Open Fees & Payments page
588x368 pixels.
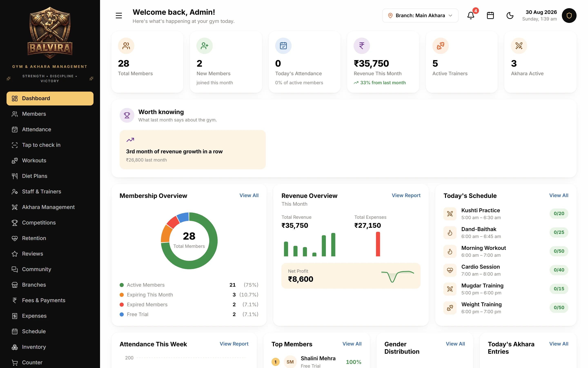50,300
